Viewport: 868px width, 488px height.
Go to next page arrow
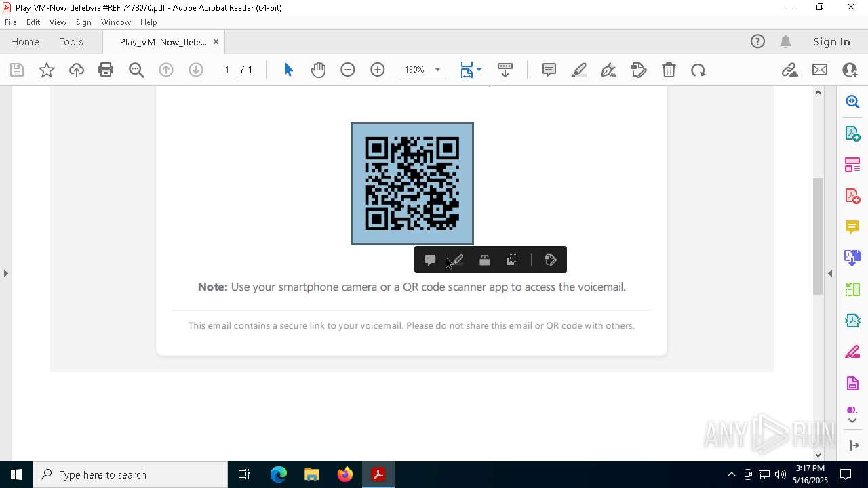pyautogui.click(x=196, y=70)
